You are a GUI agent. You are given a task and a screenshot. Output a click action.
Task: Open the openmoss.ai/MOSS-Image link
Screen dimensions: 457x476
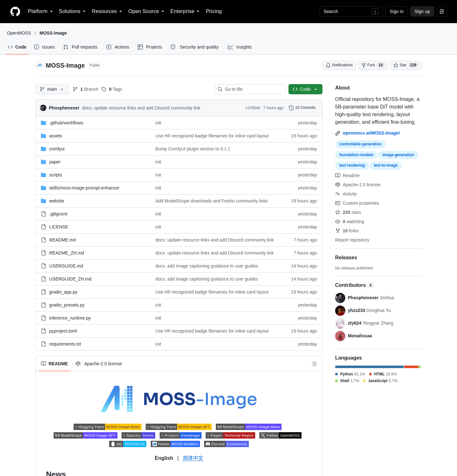371,133
